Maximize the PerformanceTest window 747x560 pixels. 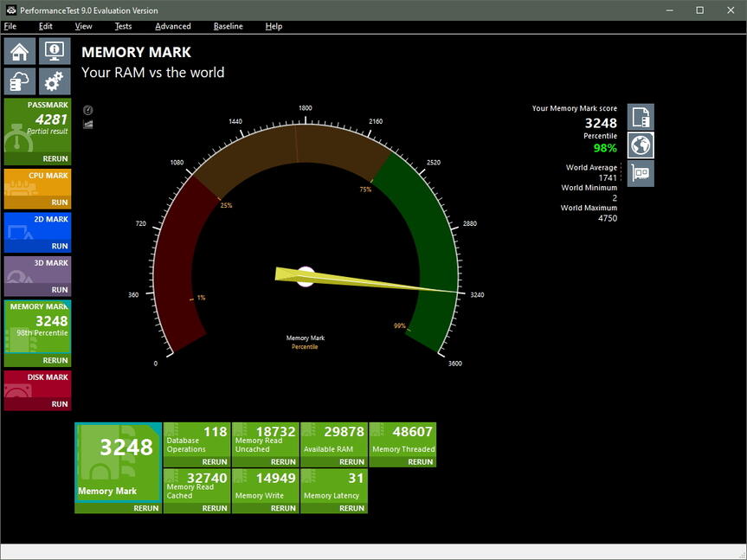pyautogui.click(x=700, y=10)
